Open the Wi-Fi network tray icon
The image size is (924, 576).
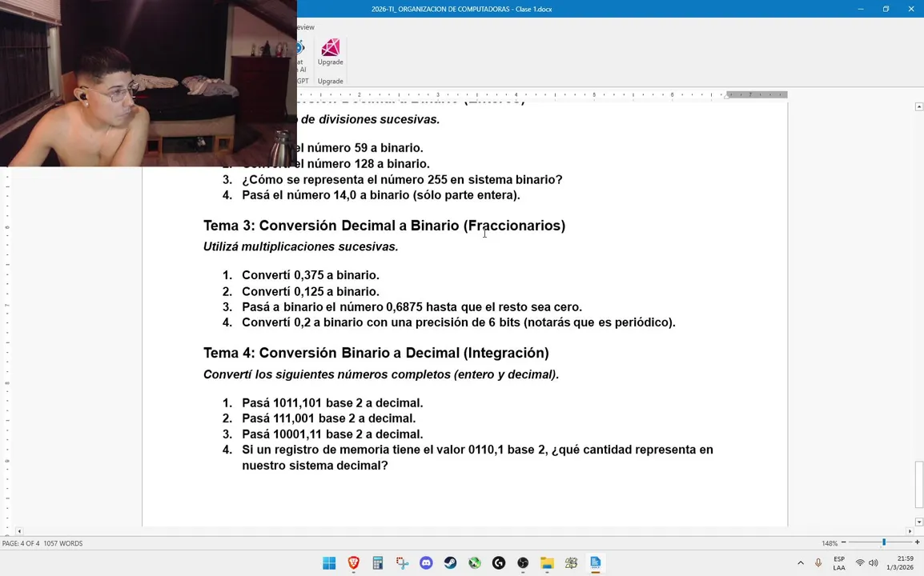860,563
